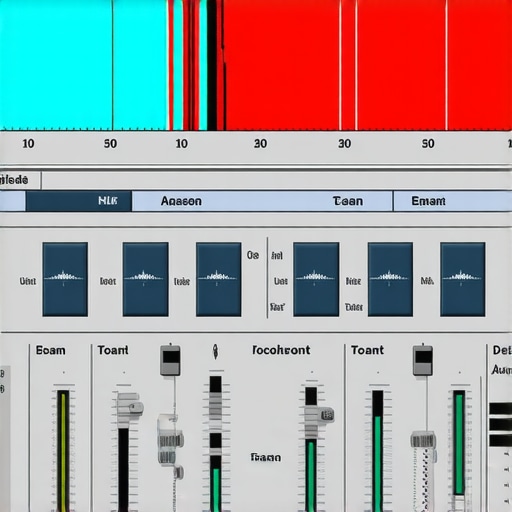Viewport: 512px width, 512px height.
Task: Select the dark highlighted 'Hlε' tab
Action: 79,201
